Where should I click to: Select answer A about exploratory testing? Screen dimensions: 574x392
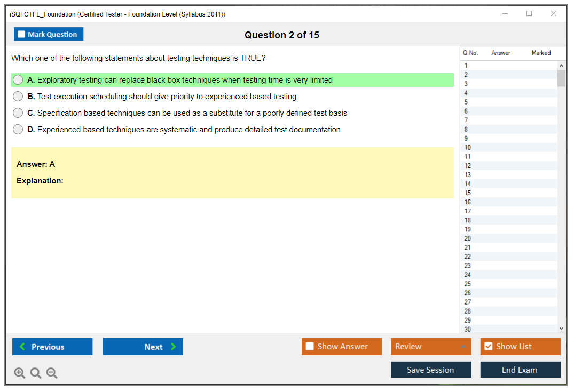tap(18, 80)
